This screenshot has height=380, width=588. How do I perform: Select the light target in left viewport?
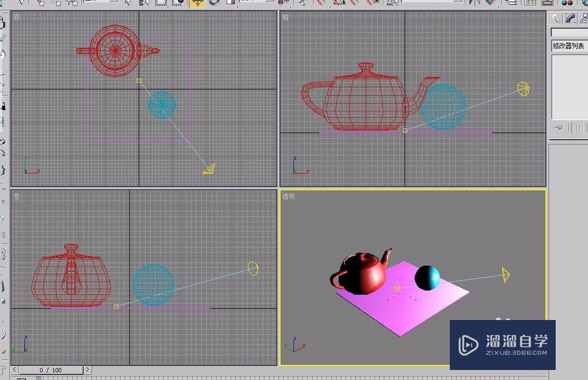click(x=116, y=306)
